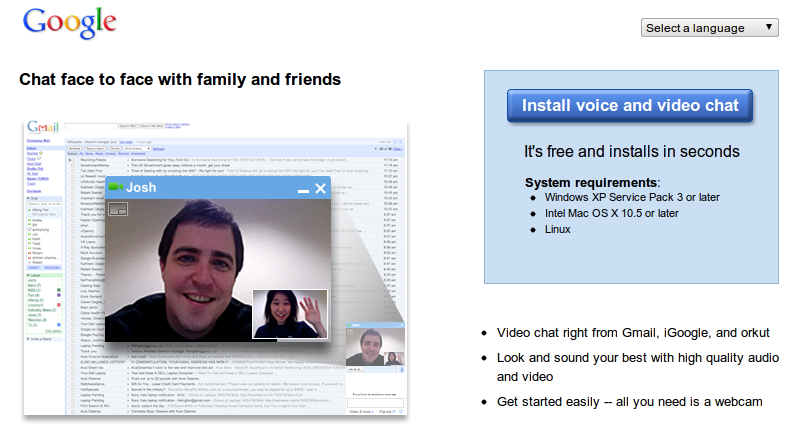Click the minimize bar in Josh chat window

click(x=303, y=191)
